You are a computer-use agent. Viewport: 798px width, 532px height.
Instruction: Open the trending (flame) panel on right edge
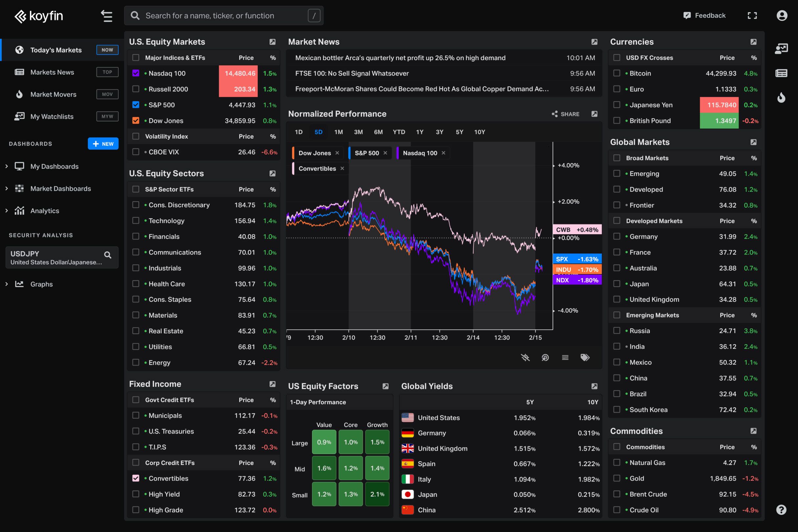[781, 98]
